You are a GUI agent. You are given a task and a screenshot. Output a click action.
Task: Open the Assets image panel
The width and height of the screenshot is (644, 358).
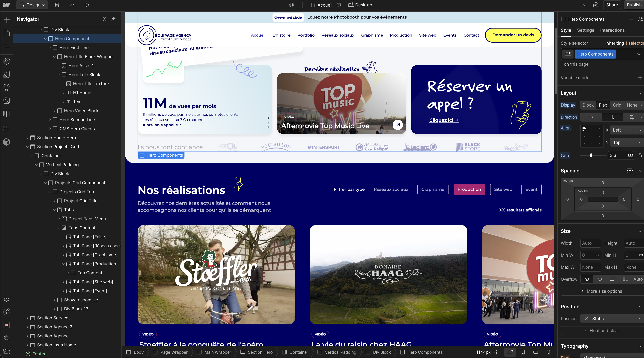coord(7,101)
